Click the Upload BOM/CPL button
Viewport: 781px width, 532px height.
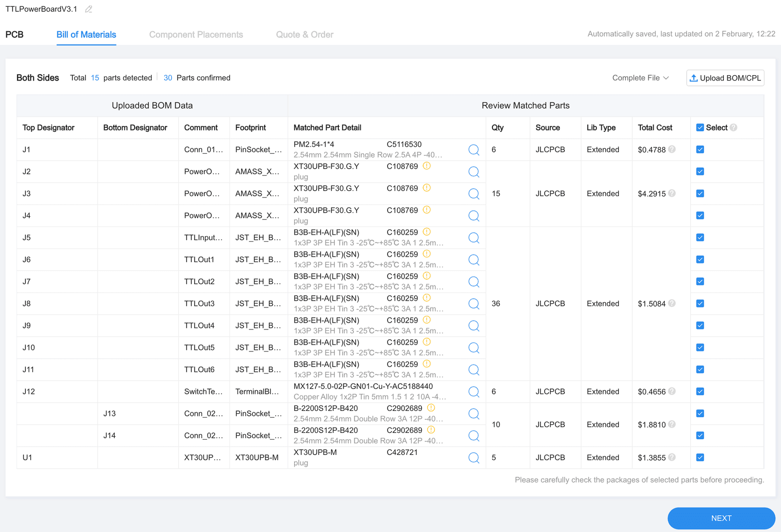point(725,78)
